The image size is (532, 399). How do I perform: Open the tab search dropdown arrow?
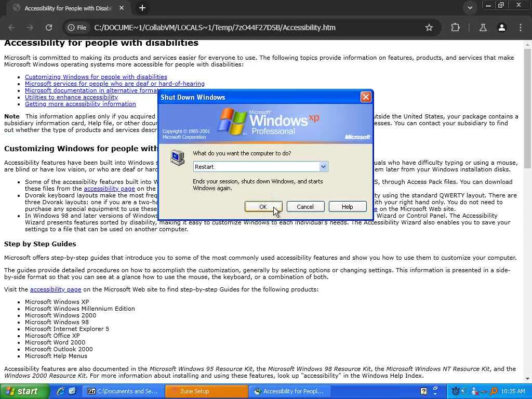pos(470,8)
